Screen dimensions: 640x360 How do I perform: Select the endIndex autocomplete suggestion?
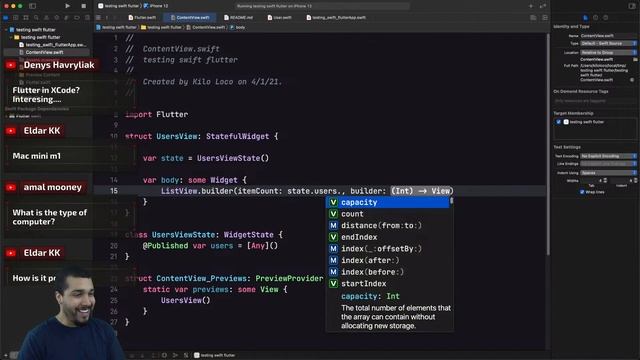point(387,237)
